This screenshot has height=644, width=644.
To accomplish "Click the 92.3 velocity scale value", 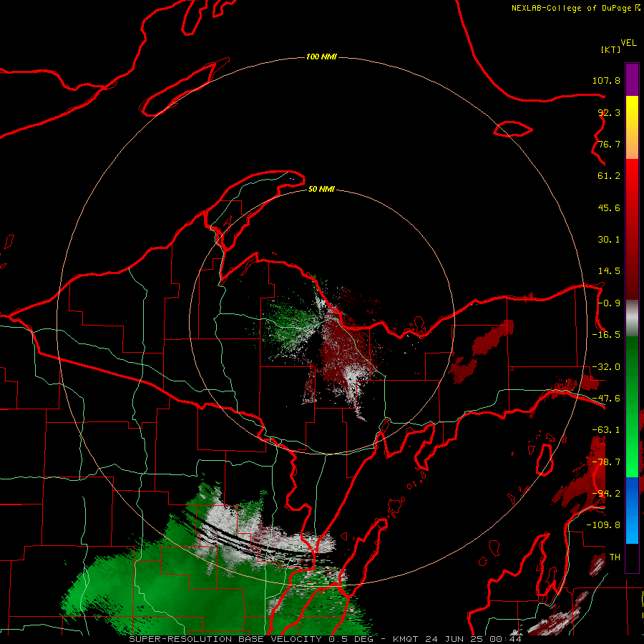I will (609, 112).
